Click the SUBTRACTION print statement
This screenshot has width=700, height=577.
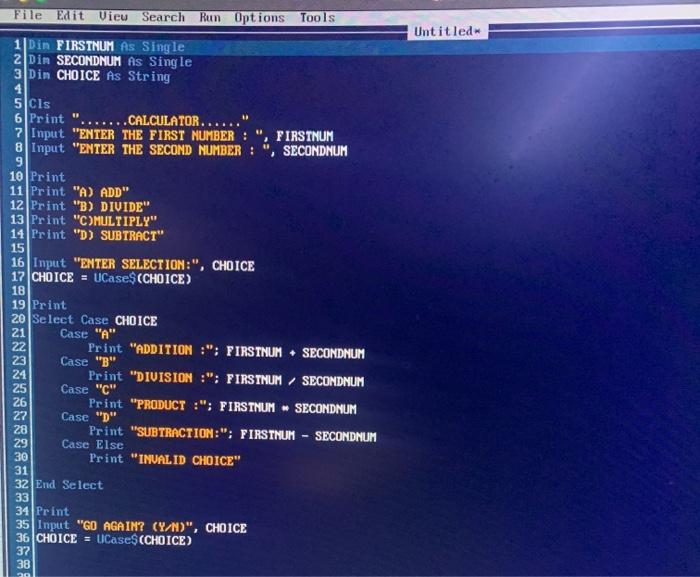point(233,434)
